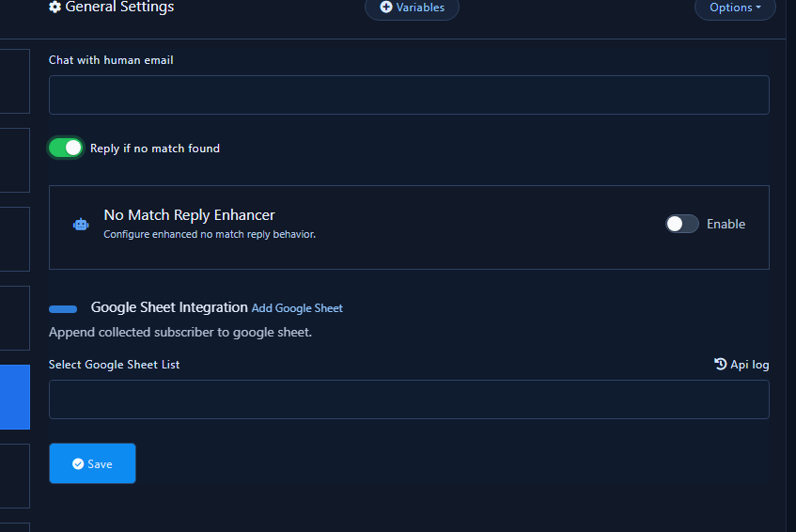Click the plus icon in Variables button

coord(386,8)
